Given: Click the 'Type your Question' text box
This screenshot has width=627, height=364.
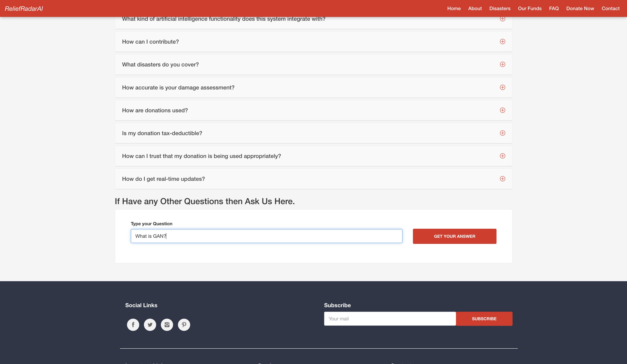Looking at the screenshot, I should [266, 236].
